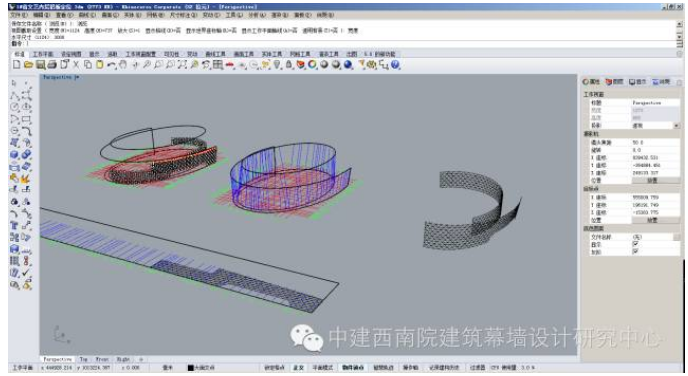Select the Circle tool in left sidebar

pyautogui.click(x=14, y=107)
